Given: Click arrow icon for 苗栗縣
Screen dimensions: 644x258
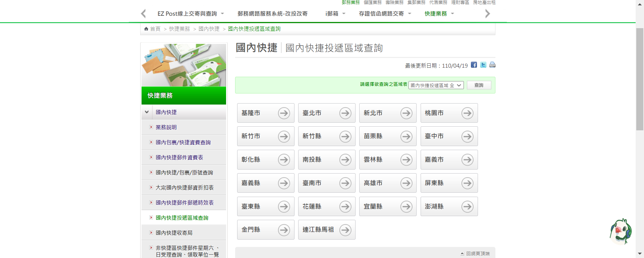Looking at the screenshot, I should click(x=406, y=136).
